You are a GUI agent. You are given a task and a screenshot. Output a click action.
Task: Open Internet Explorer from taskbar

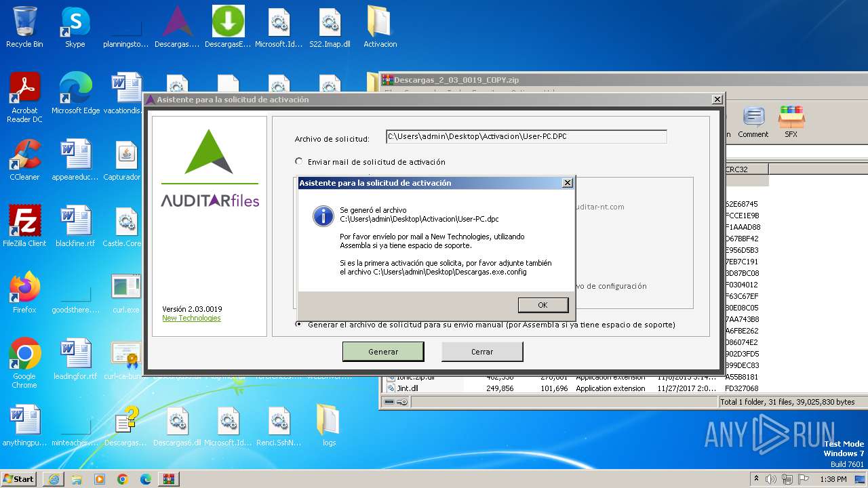tap(54, 479)
